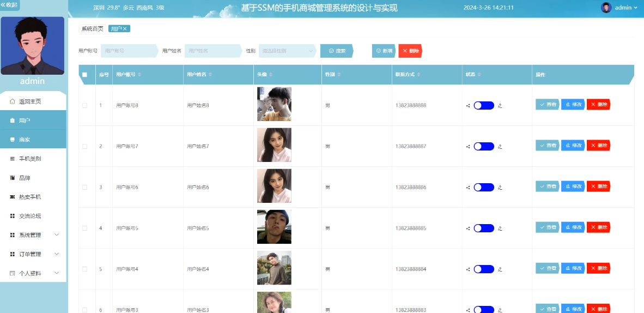644x313 pixels.
Task: Switch to the 系统首页 tab
Action: point(93,28)
